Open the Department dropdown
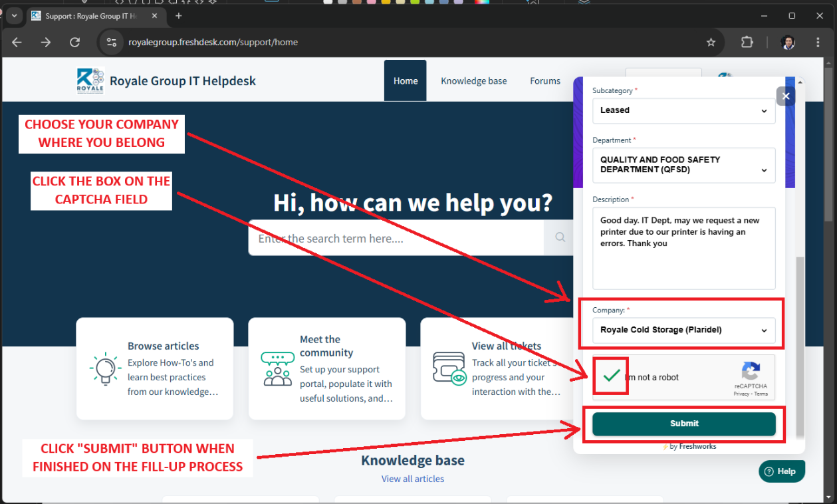 (684, 165)
